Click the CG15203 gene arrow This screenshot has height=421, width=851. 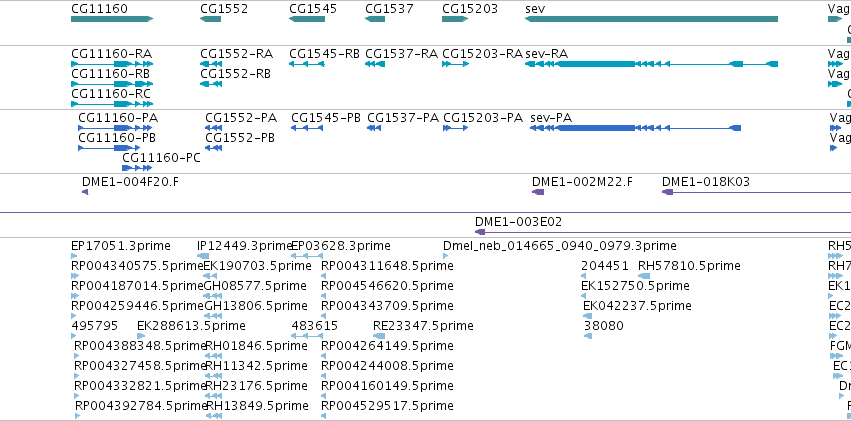pyautogui.click(x=455, y=19)
